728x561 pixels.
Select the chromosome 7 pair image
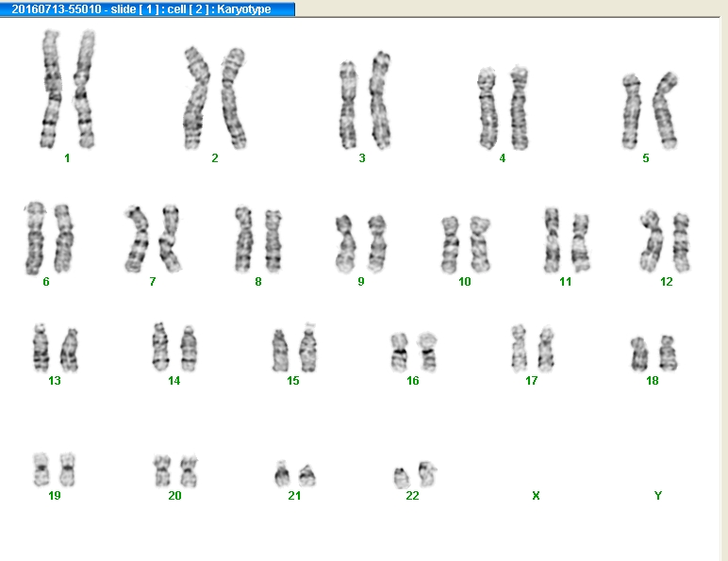click(x=153, y=239)
